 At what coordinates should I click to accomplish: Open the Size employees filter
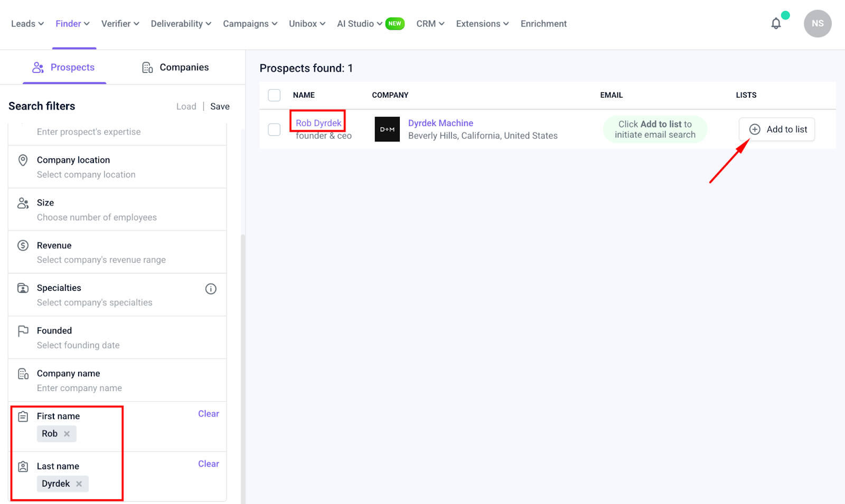pyautogui.click(x=117, y=210)
